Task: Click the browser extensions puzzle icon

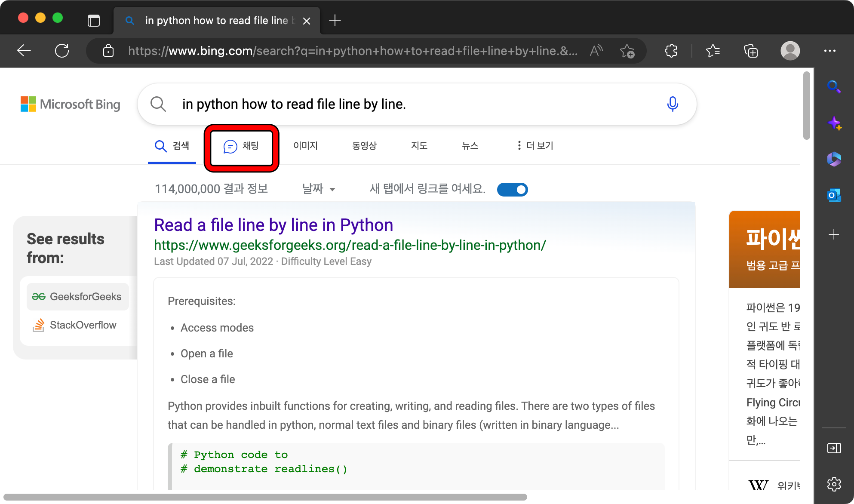Action: [x=671, y=51]
